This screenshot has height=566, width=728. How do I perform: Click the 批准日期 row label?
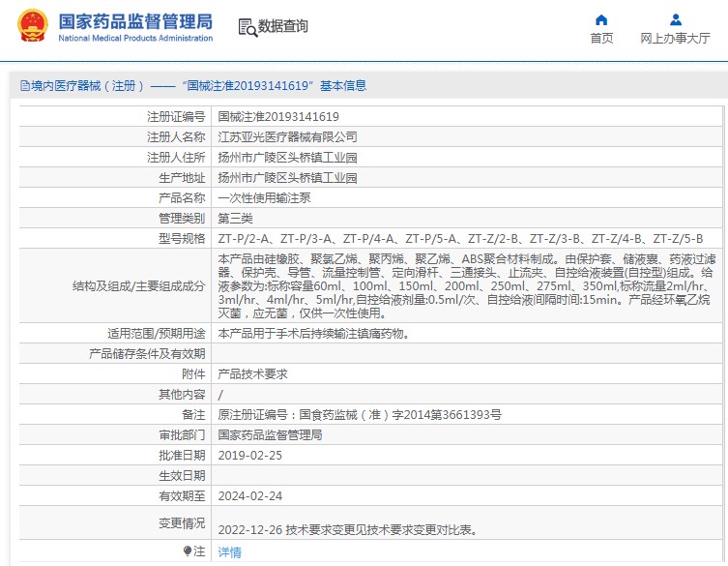[x=182, y=456]
